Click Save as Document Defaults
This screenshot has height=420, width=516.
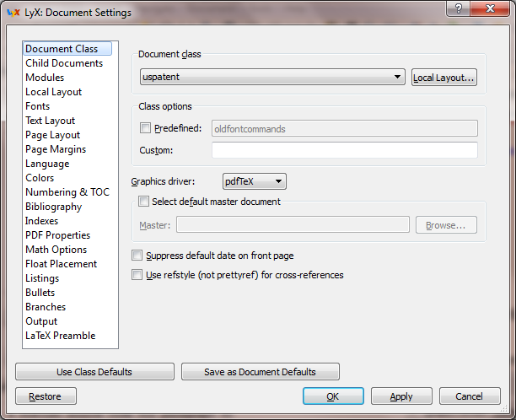point(261,372)
